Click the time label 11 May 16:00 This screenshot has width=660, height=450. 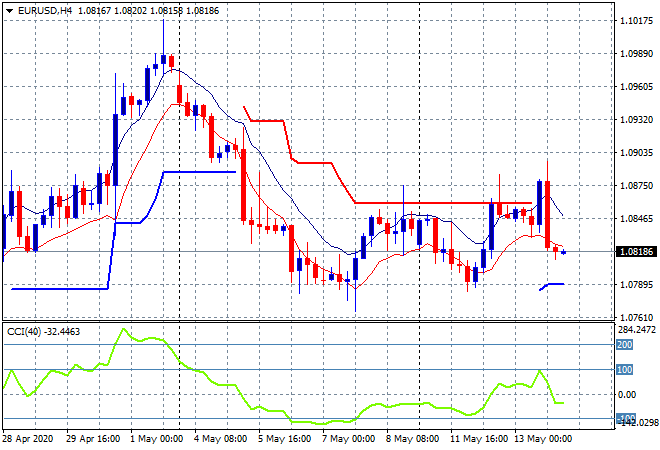pyautogui.click(x=479, y=439)
